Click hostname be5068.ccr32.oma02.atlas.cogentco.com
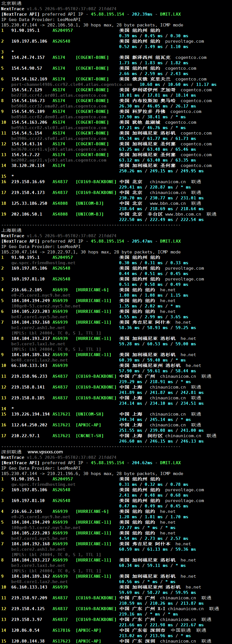Image resolution: width=232 pixels, height=644 pixels. pyautogui.click(x=59, y=106)
